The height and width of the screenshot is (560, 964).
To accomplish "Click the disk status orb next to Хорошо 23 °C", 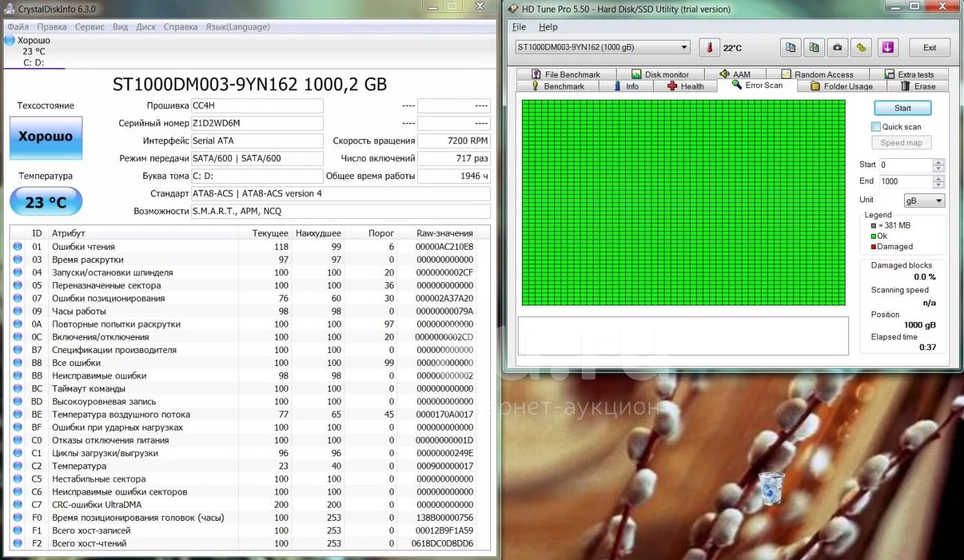I will pos(10,41).
